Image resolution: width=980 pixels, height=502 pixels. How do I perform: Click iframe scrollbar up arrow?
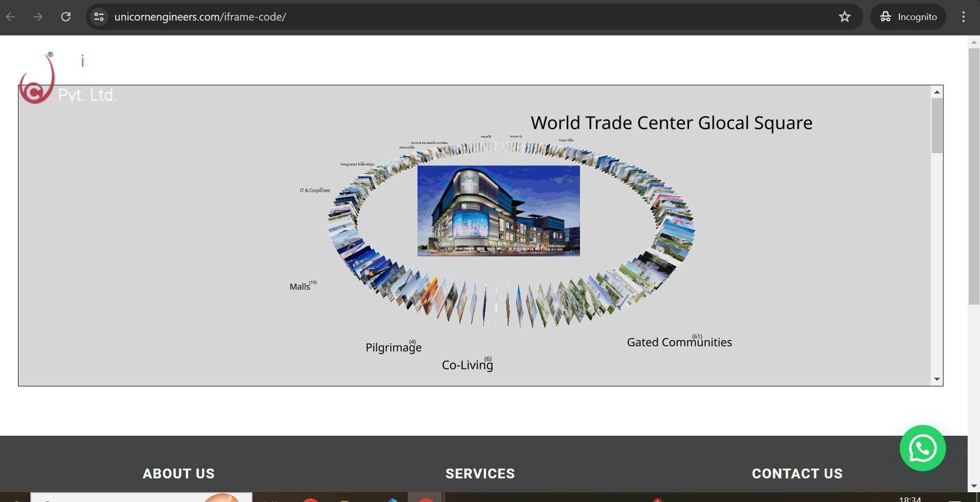click(937, 92)
